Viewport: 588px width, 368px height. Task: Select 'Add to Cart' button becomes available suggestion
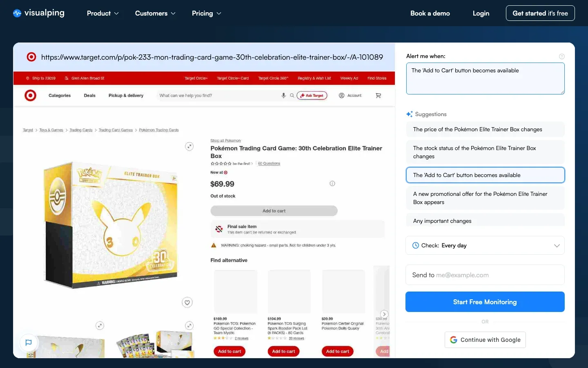coord(485,175)
